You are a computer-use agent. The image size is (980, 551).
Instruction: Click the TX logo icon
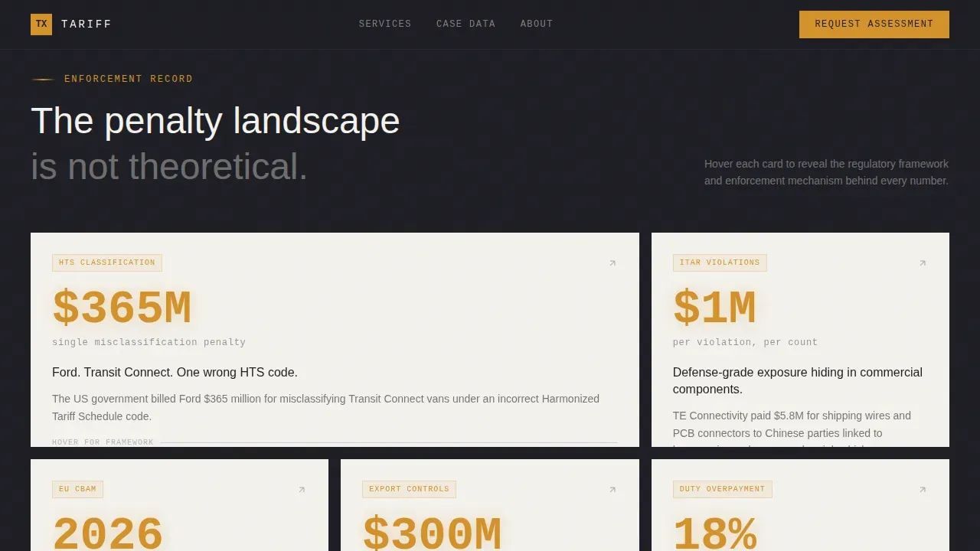pyautogui.click(x=41, y=24)
